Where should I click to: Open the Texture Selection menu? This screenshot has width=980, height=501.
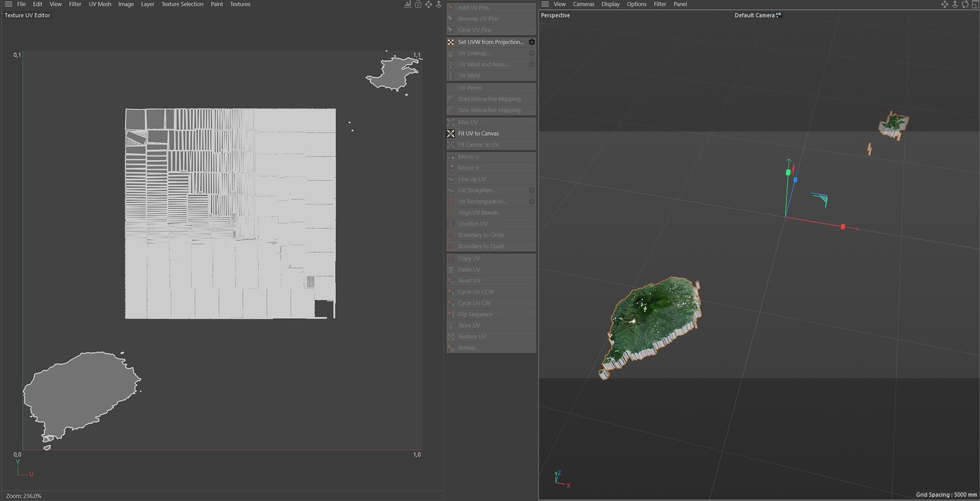pos(182,4)
